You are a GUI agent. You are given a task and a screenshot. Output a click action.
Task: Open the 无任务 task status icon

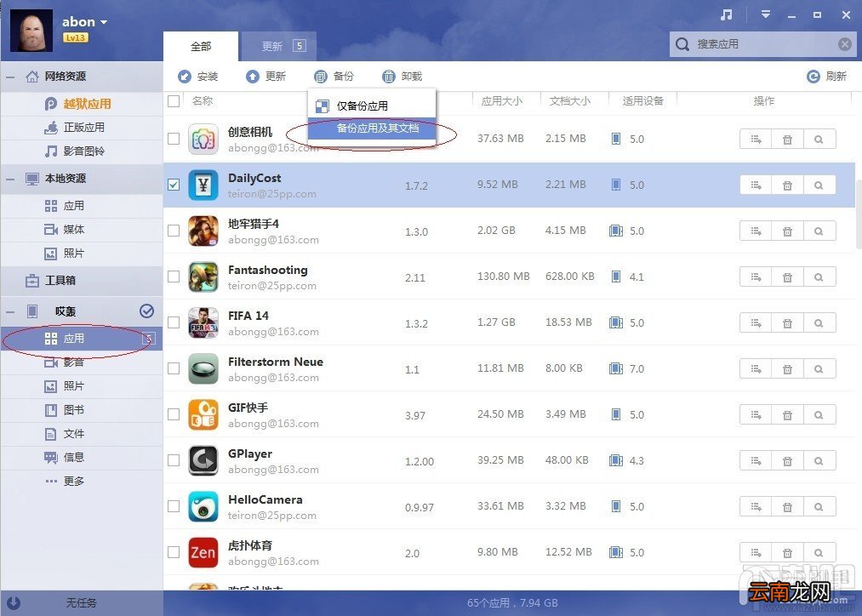[14, 602]
